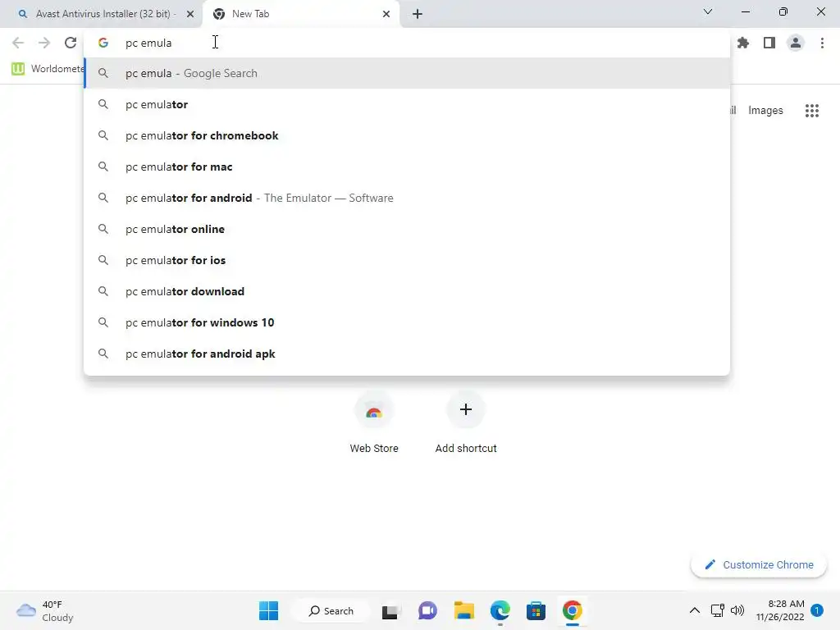Open the Web Store shortcut
The height and width of the screenshot is (630, 840).
[x=374, y=423]
